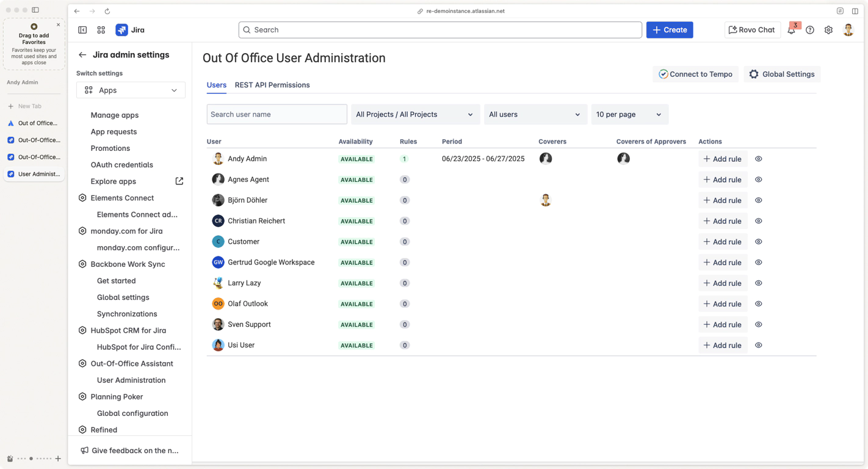Open the All Projects filter dropdown

[x=414, y=114]
